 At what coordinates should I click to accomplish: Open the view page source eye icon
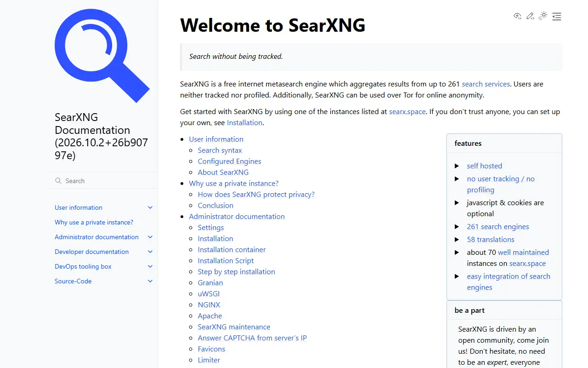coord(517,16)
